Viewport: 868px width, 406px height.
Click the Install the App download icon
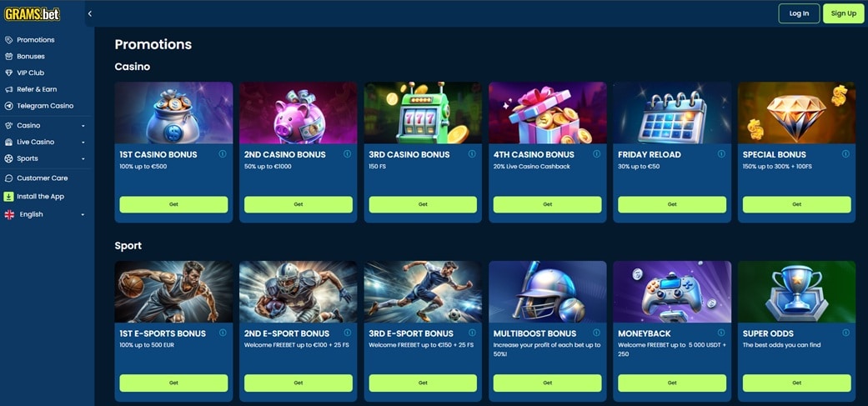tap(9, 197)
